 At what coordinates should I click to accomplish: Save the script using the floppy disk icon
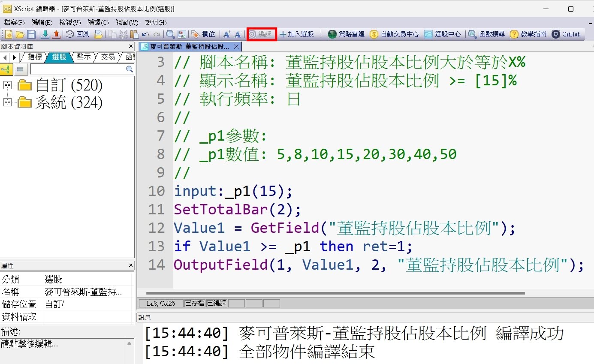tap(31, 34)
